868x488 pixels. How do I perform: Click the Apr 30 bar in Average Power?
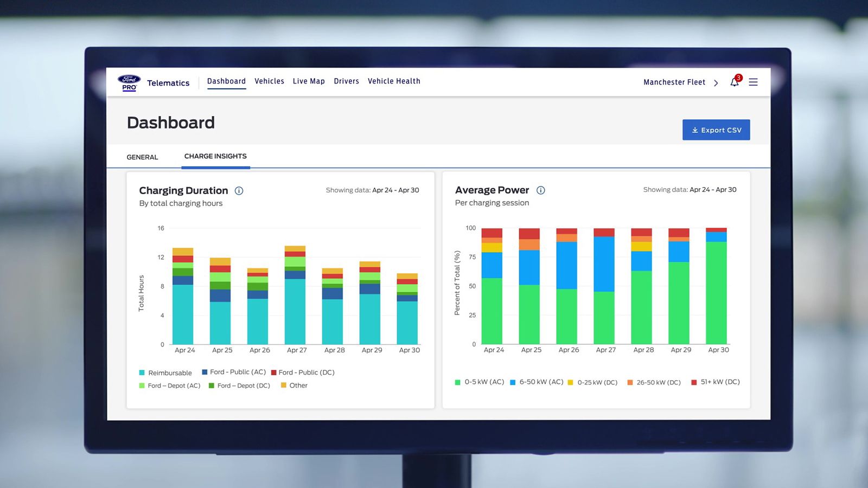pos(717,286)
